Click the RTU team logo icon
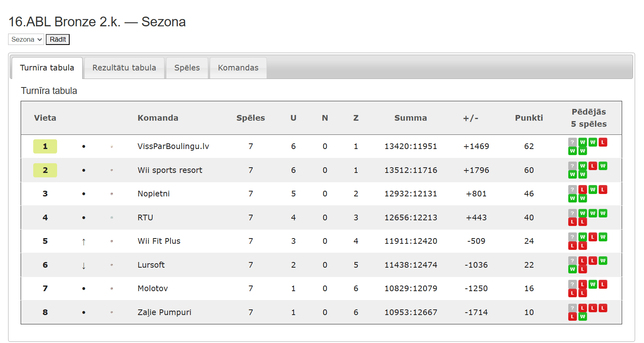 (x=112, y=217)
